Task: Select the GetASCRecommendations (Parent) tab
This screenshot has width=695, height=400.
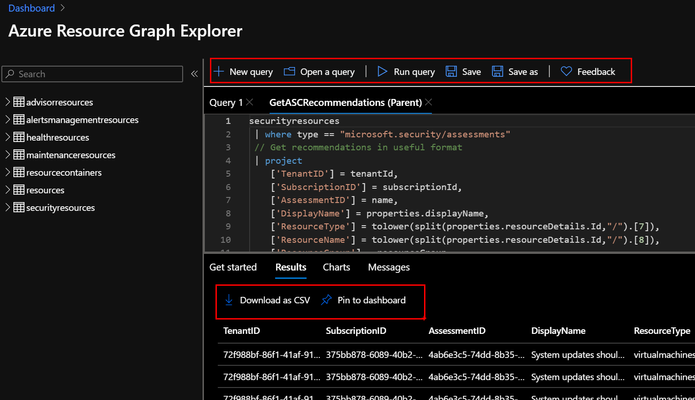Action: coord(346,103)
